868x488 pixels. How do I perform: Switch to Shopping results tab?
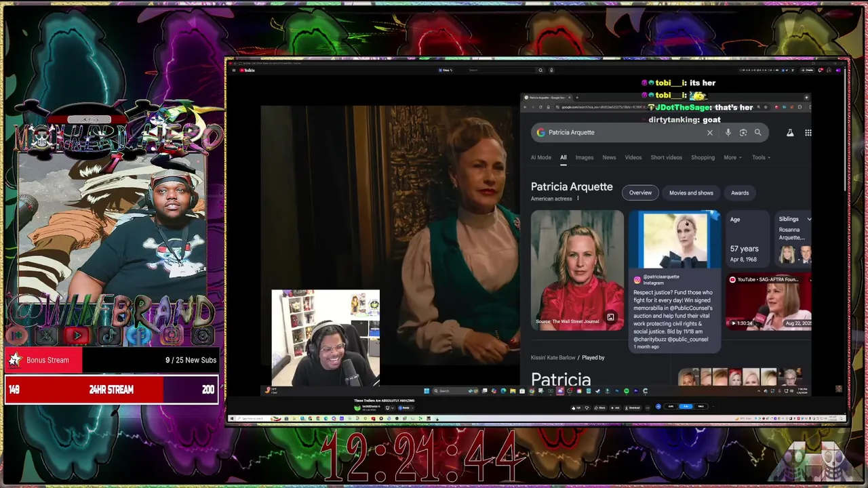click(703, 157)
